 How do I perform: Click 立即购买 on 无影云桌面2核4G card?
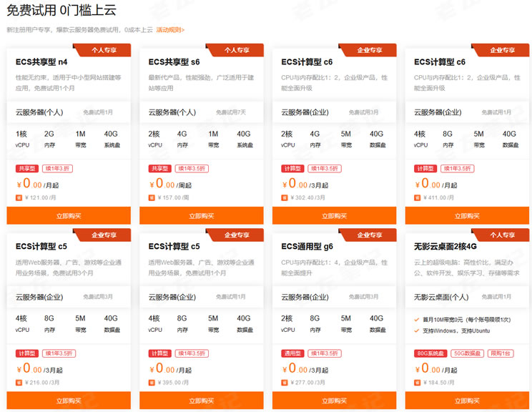[x=467, y=401]
